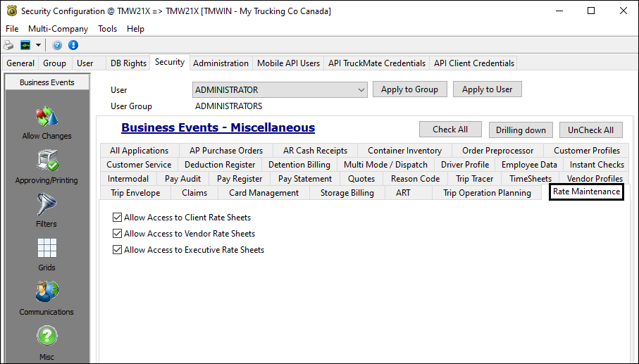
Task: Select the Pay Register tab
Action: pos(240,178)
